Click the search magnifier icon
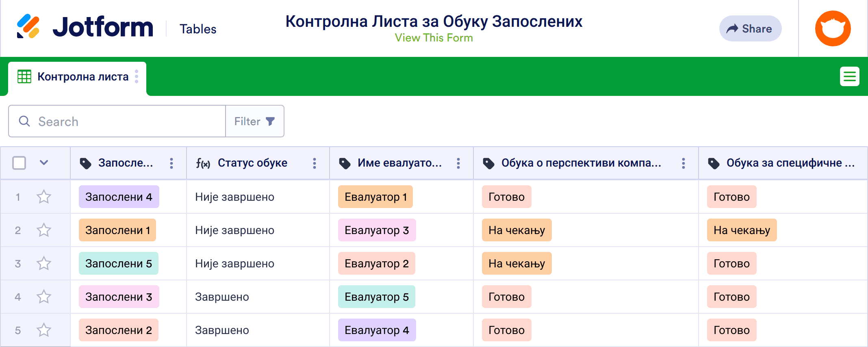Screen dimensions: 868x347 (x=24, y=121)
